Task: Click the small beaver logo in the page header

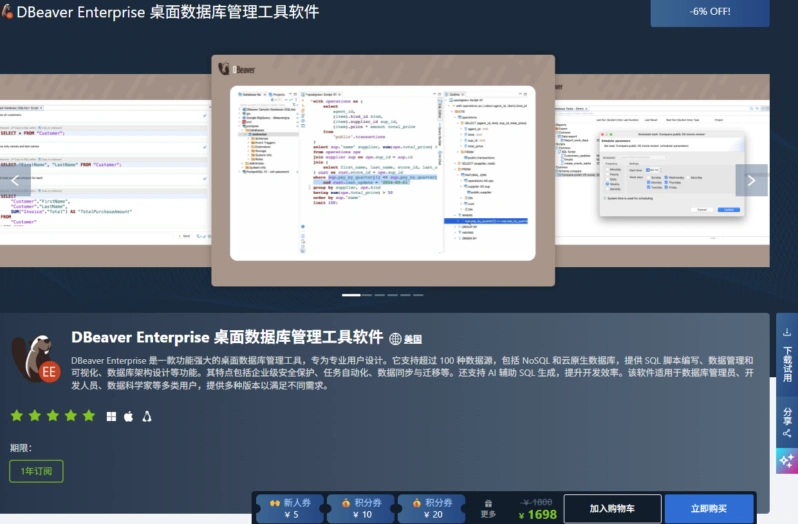Action: point(7,11)
